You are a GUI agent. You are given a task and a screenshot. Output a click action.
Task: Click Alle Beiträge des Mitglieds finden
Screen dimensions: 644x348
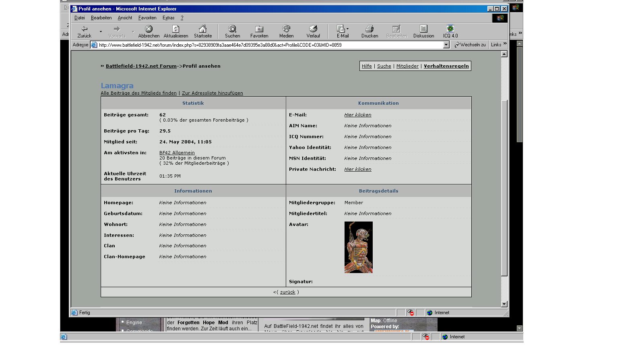[138, 93]
